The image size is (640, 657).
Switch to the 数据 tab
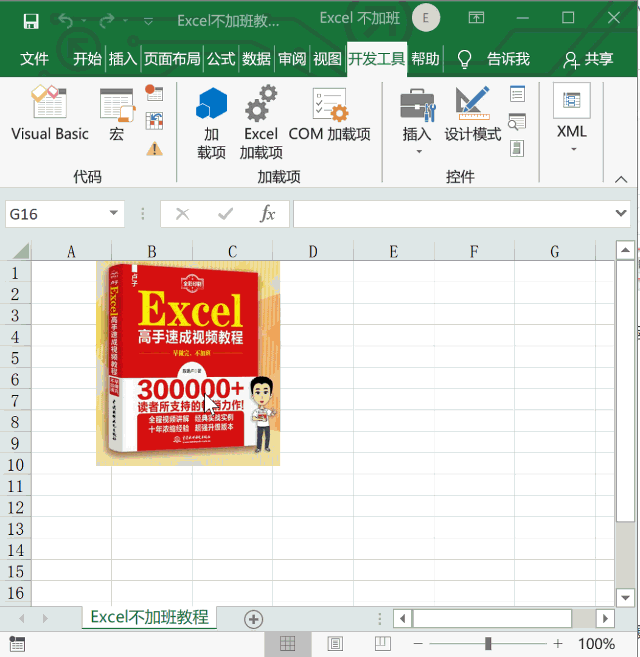pos(256,59)
